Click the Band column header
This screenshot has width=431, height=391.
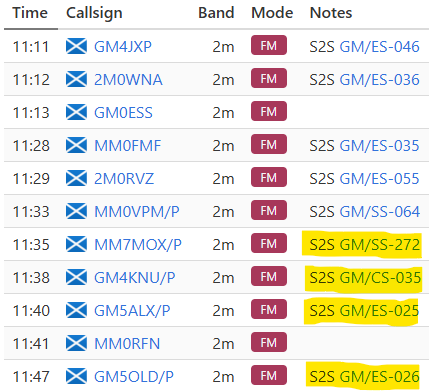pyautogui.click(x=216, y=13)
